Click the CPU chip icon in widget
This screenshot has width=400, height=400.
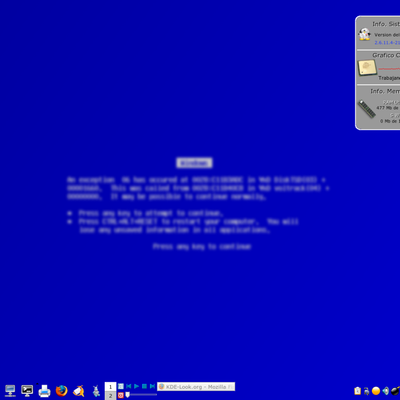click(x=367, y=67)
